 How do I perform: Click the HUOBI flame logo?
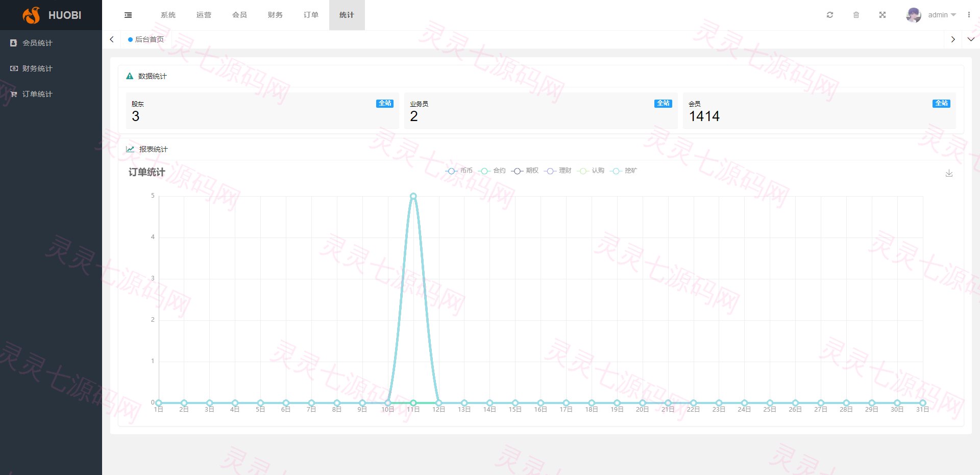(31, 15)
